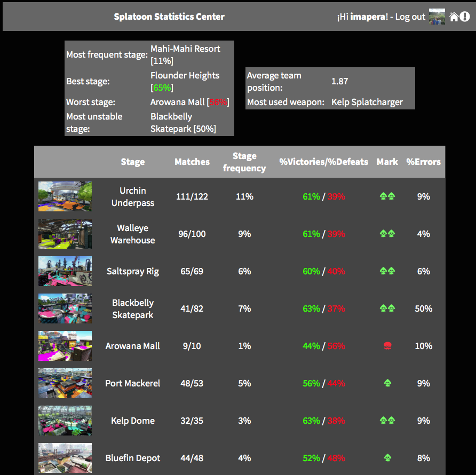
Task: Click the red squid mark for Arowana Mall
Action: [387, 345]
